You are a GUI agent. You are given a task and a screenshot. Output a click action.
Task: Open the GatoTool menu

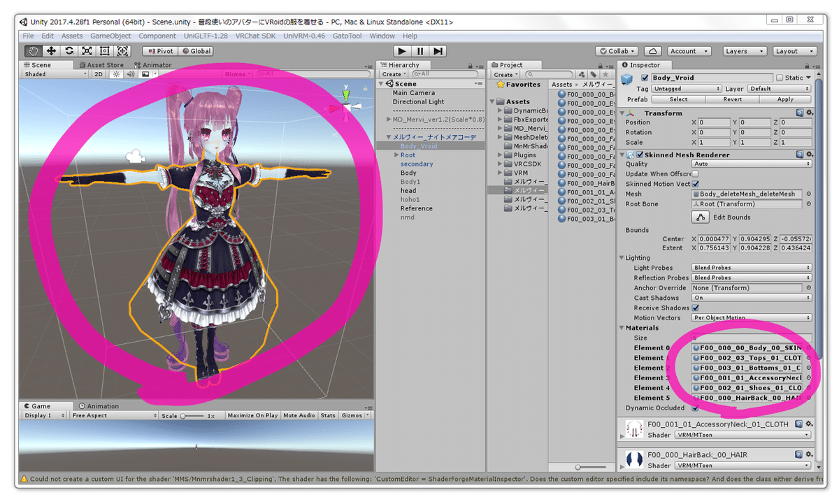click(x=347, y=36)
